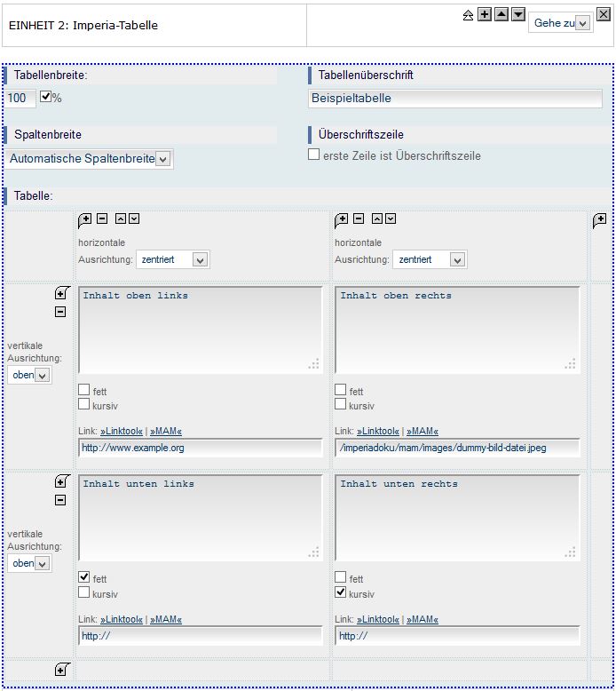Remove second column with its minus icon
616x691 pixels.
[x=359, y=219]
